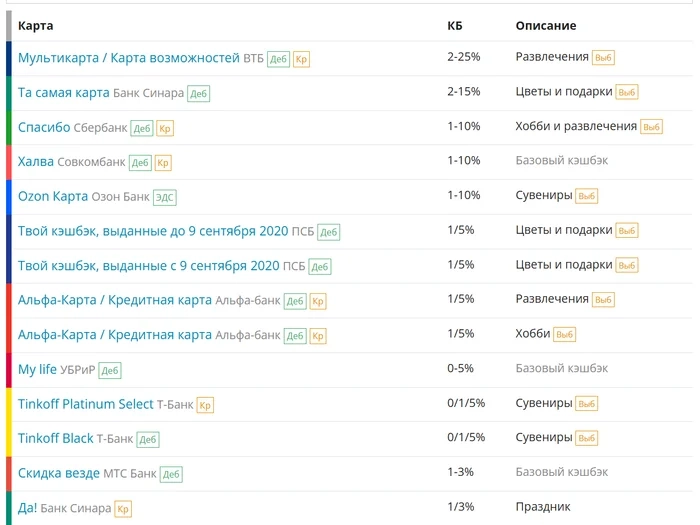Open the My life card link

[37, 370]
